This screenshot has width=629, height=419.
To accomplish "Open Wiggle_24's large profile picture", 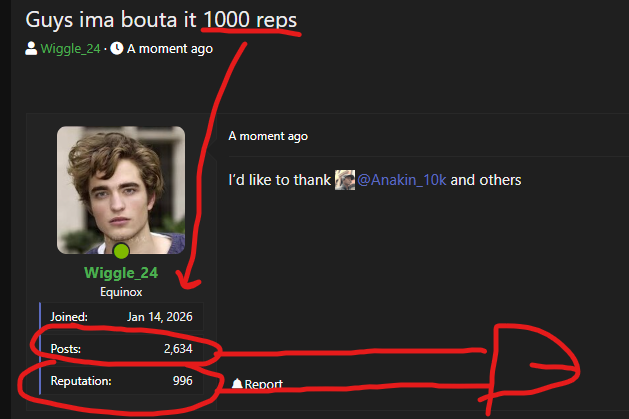I will pyautogui.click(x=121, y=190).
